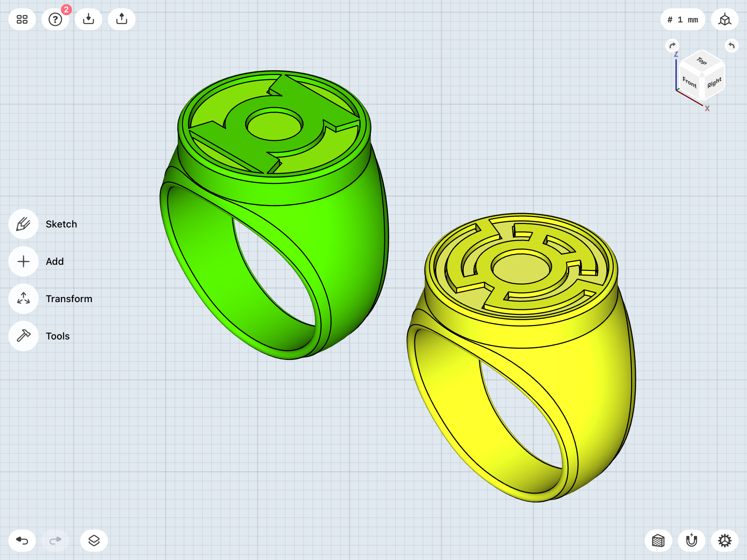This screenshot has height=560, width=747.
Task: Open the visualization hatched cube icon
Action: click(x=658, y=541)
